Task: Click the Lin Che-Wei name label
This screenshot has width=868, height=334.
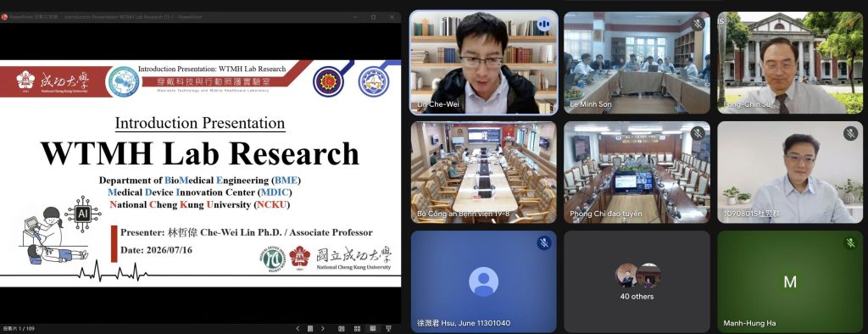Action: coord(438,104)
